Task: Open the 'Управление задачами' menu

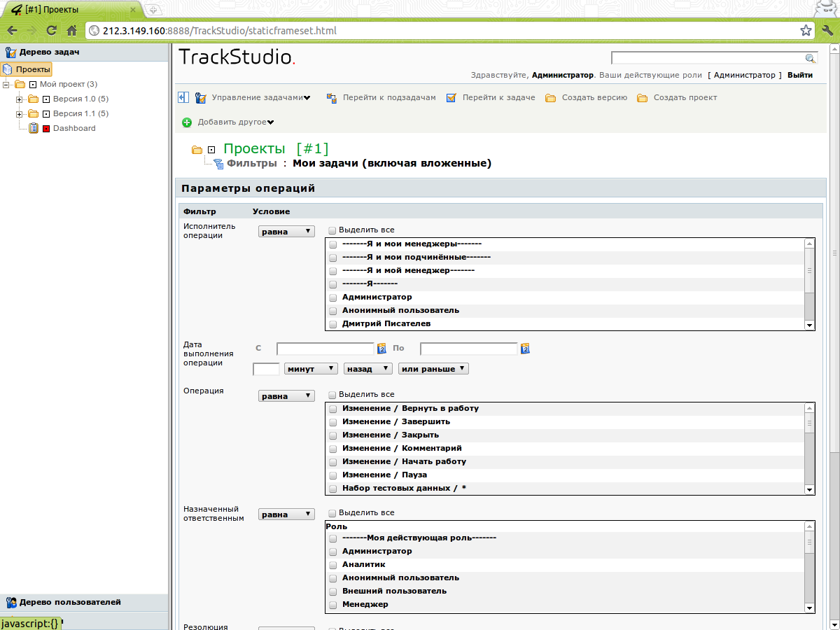Action: pos(261,98)
